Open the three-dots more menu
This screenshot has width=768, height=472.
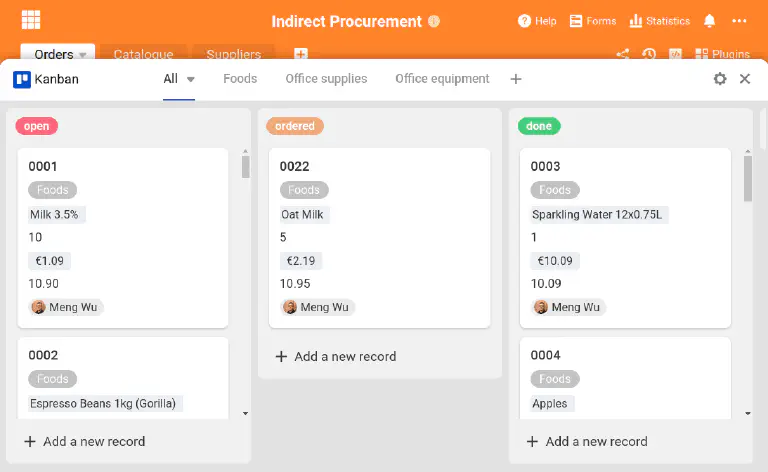(739, 21)
